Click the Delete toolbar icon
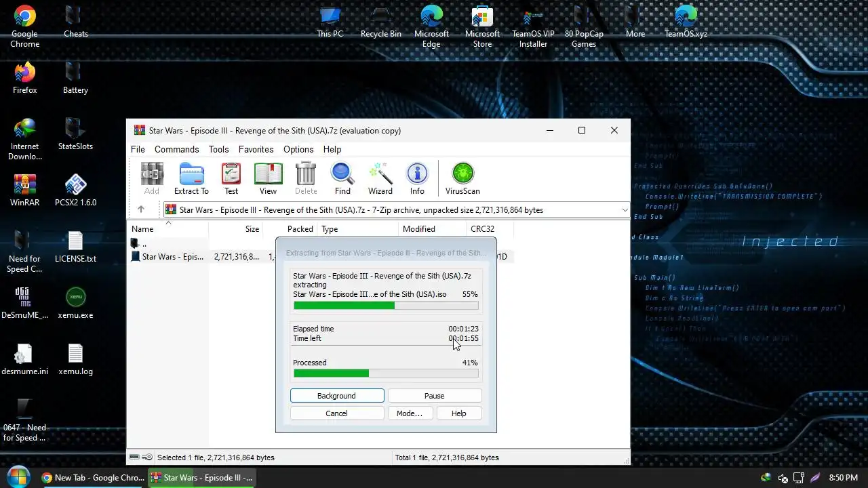Screen dimensions: 868x488 click(x=306, y=179)
